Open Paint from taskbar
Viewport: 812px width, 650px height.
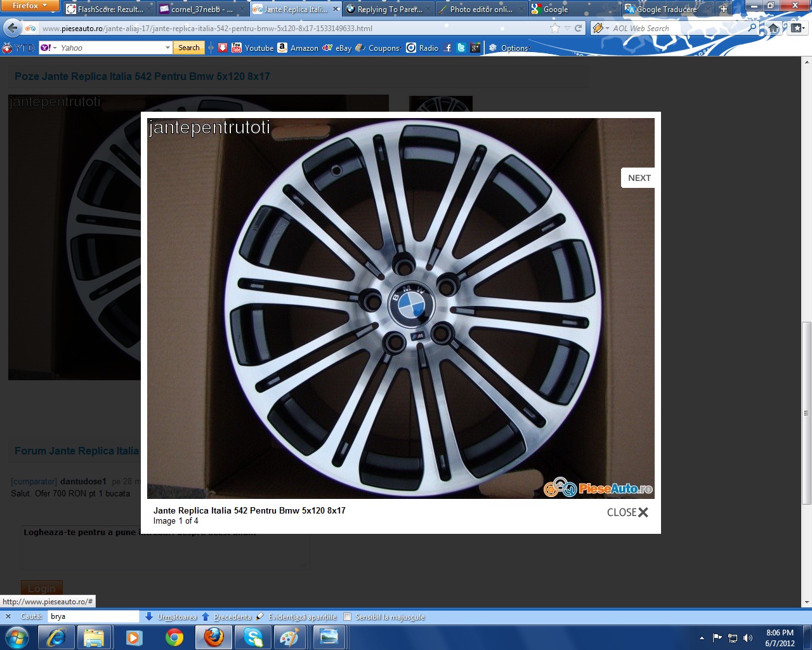289,637
